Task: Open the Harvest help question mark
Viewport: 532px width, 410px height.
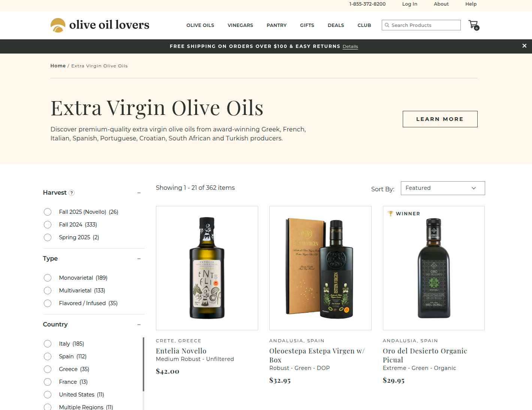Action: (72, 193)
